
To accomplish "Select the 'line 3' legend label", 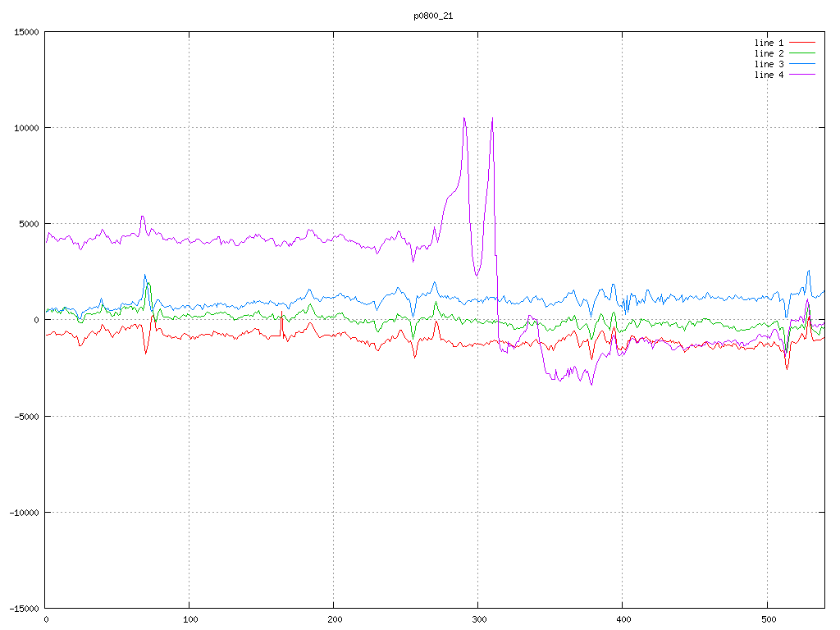I will [769, 64].
